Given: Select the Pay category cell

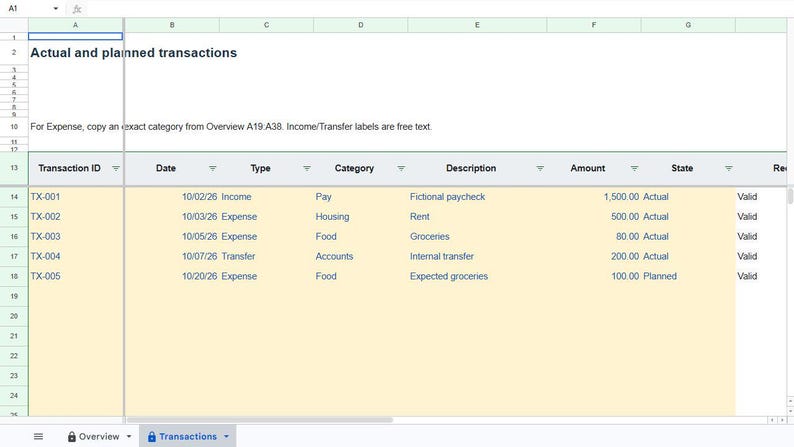Looking at the screenshot, I should tap(361, 196).
